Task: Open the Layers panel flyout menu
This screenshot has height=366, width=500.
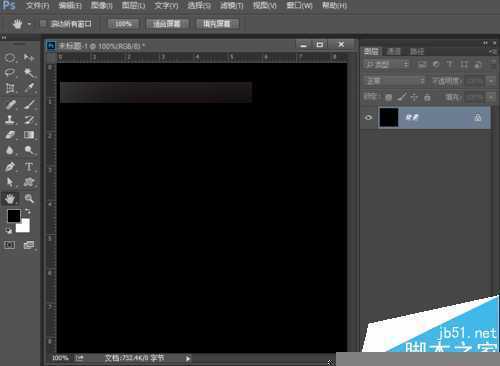Action: pyautogui.click(x=493, y=52)
